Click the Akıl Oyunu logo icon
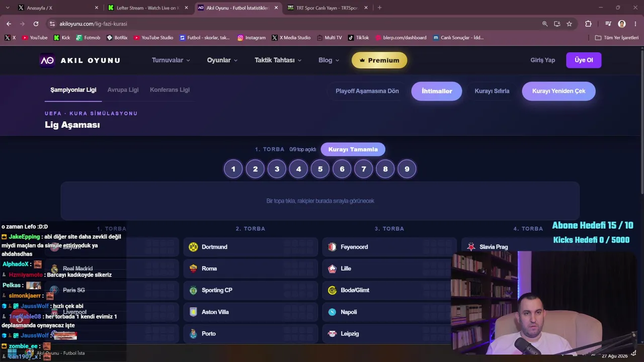 coord(47,60)
